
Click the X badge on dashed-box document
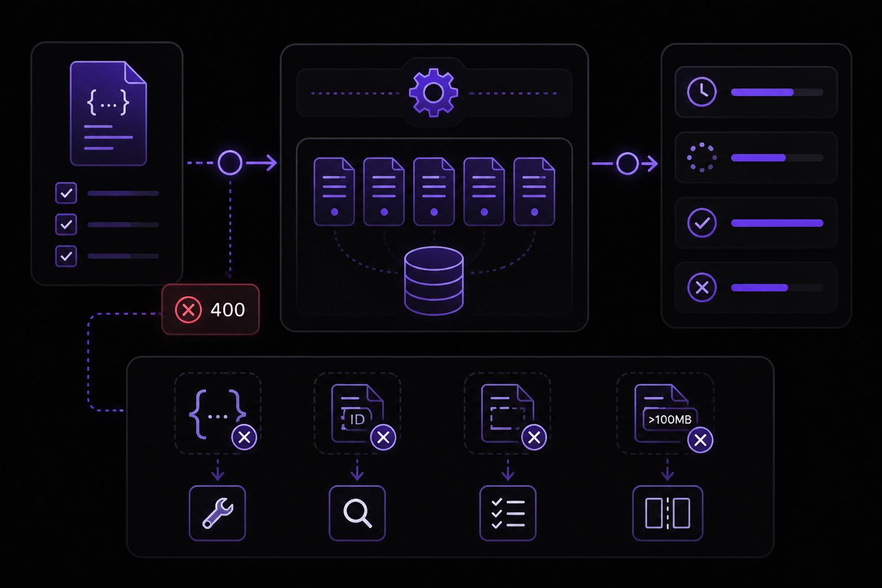point(534,438)
